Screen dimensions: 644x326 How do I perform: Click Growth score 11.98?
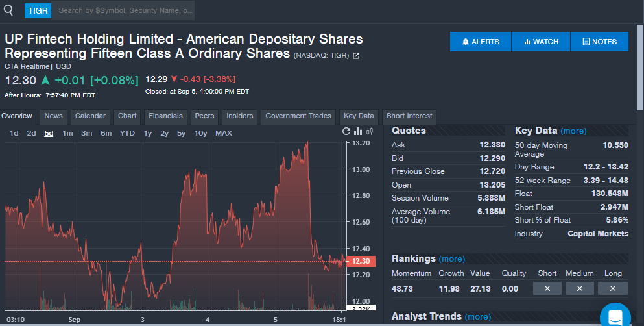click(x=449, y=289)
